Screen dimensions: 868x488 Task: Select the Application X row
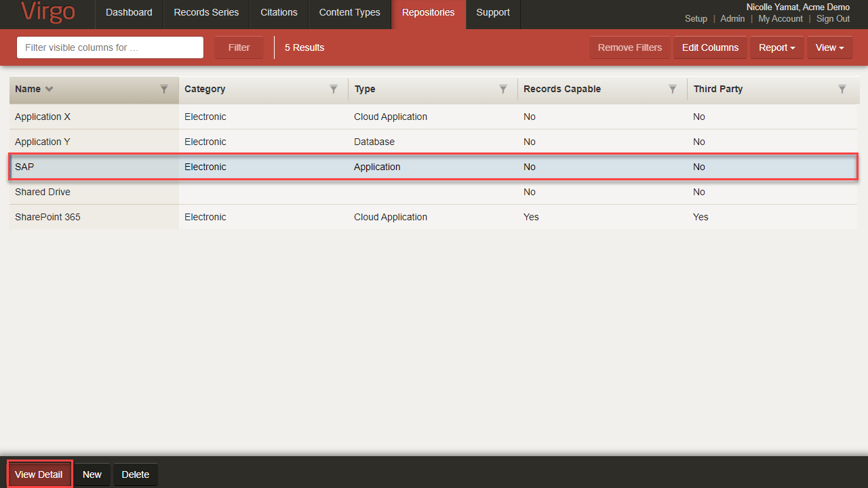pyautogui.click(x=43, y=117)
